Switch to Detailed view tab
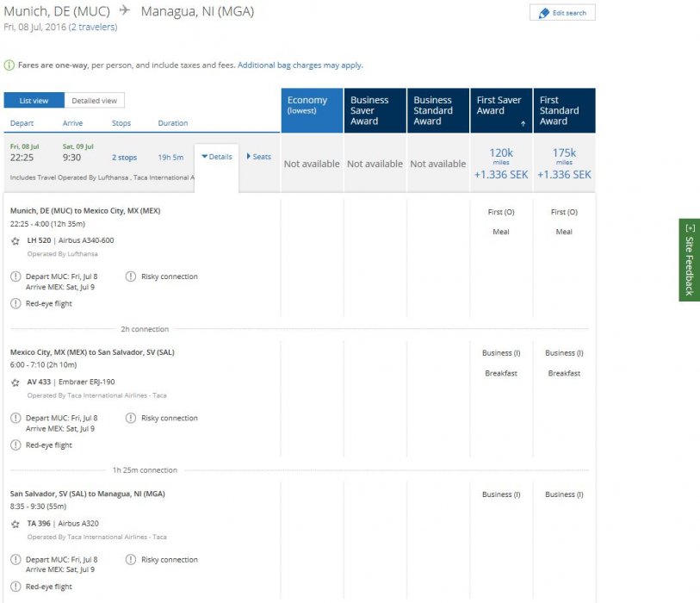 click(x=95, y=101)
